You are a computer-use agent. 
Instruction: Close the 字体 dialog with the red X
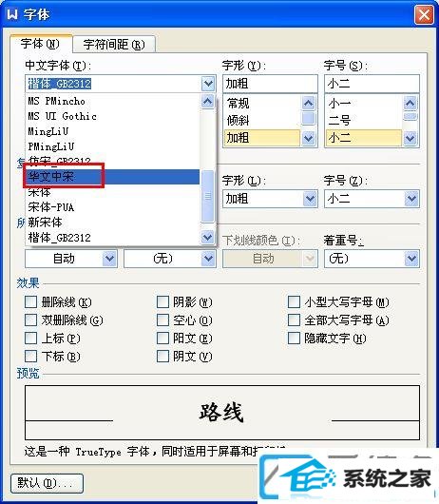[424, 15]
